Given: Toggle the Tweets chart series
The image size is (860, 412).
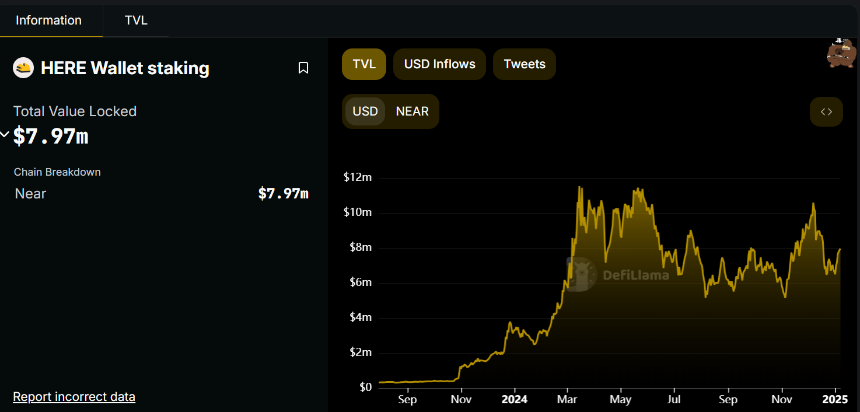Looking at the screenshot, I should click(x=524, y=64).
